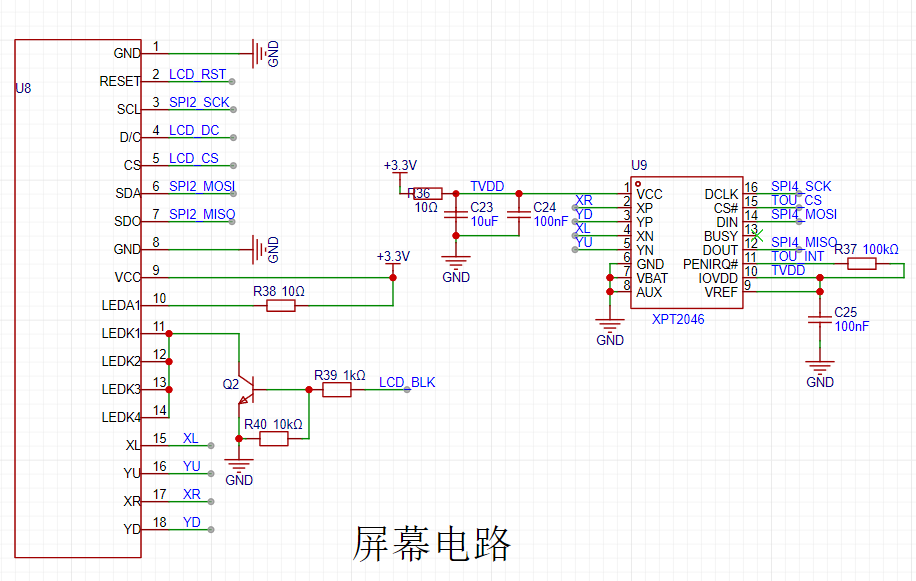Select the 屏幕电路 title text
This screenshot has height=581, width=916.
[432, 544]
